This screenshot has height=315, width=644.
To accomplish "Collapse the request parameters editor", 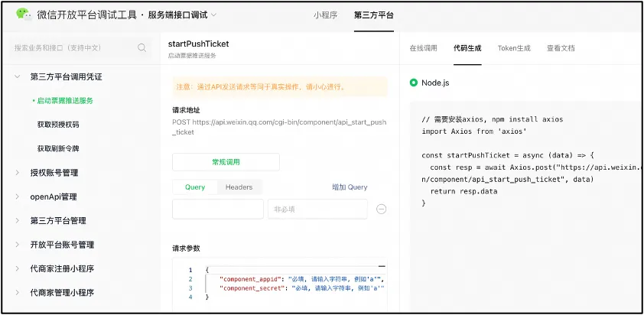I will (x=382, y=267).
